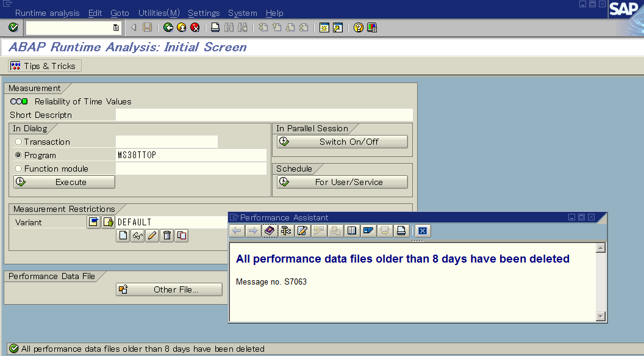Click the Technical Information icon in Performance Assistant

coord(286,231)
